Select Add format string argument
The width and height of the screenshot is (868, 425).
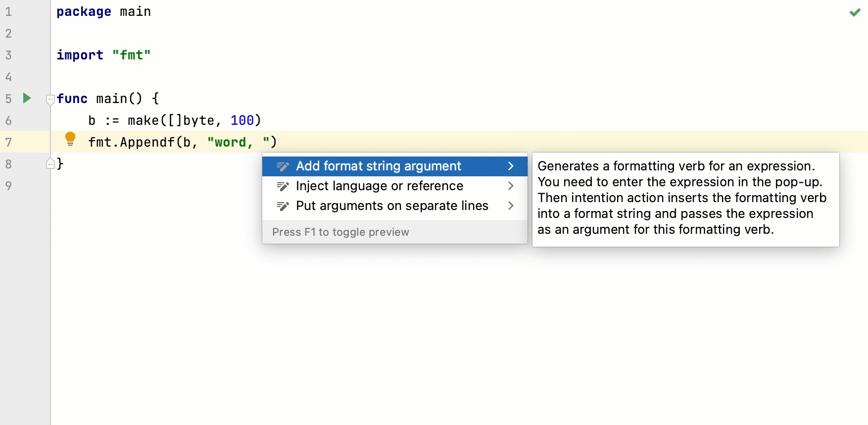(379, 166)
